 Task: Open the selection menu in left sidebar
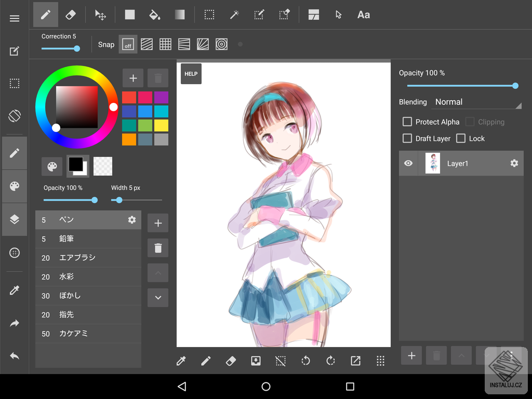point(14,84)
